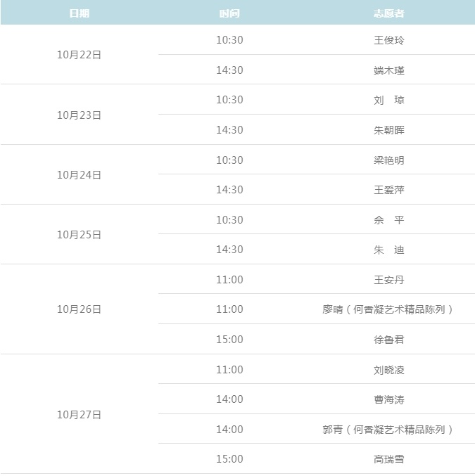This screenshot has width=475, height=476.
Task: Click volunteer name 端木瑾
Action: tap(388, 70)
